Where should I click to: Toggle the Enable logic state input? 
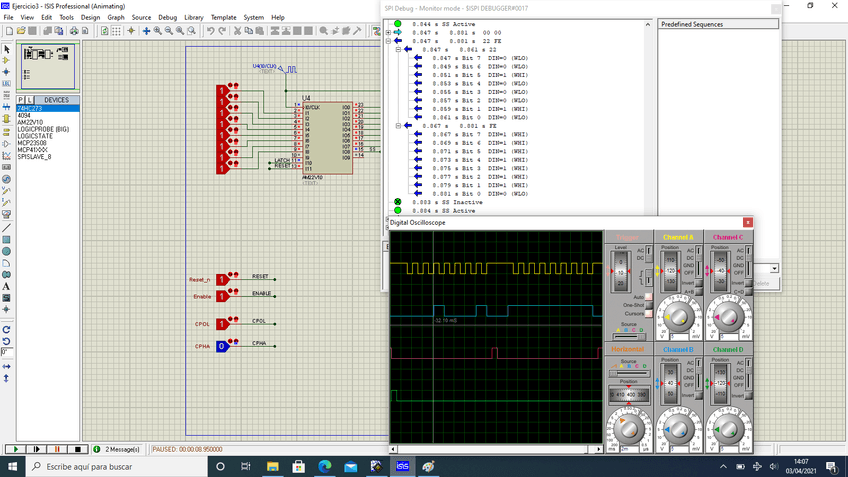(x=222, y=295)
